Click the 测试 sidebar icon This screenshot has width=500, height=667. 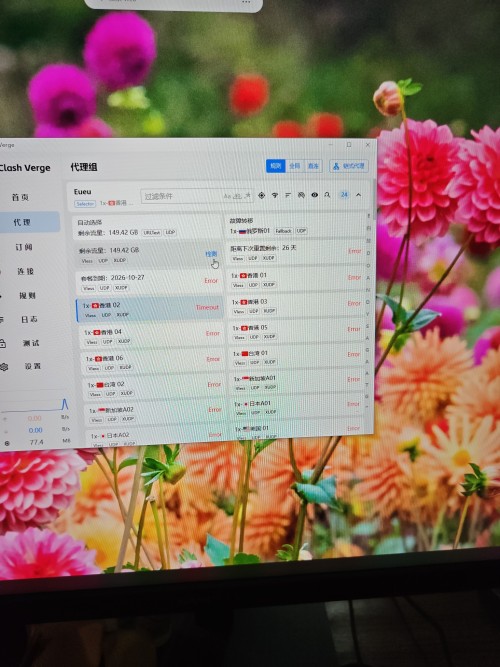click(2, 343)
